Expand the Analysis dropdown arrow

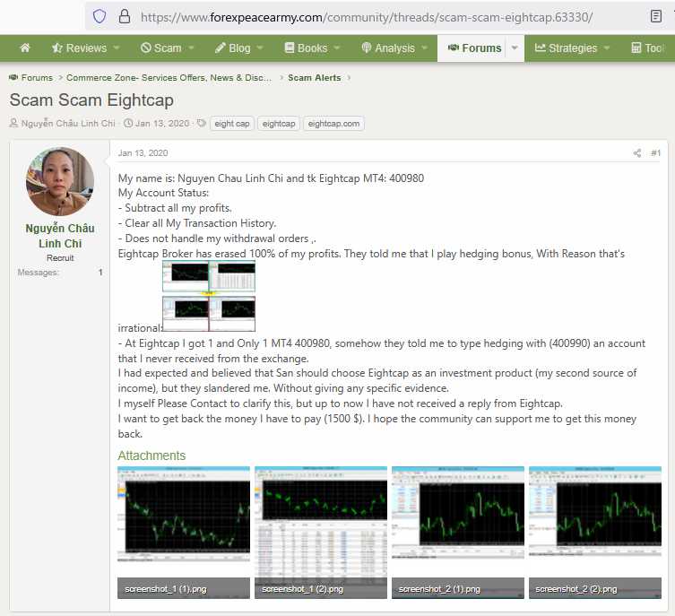tap(425, 48)
